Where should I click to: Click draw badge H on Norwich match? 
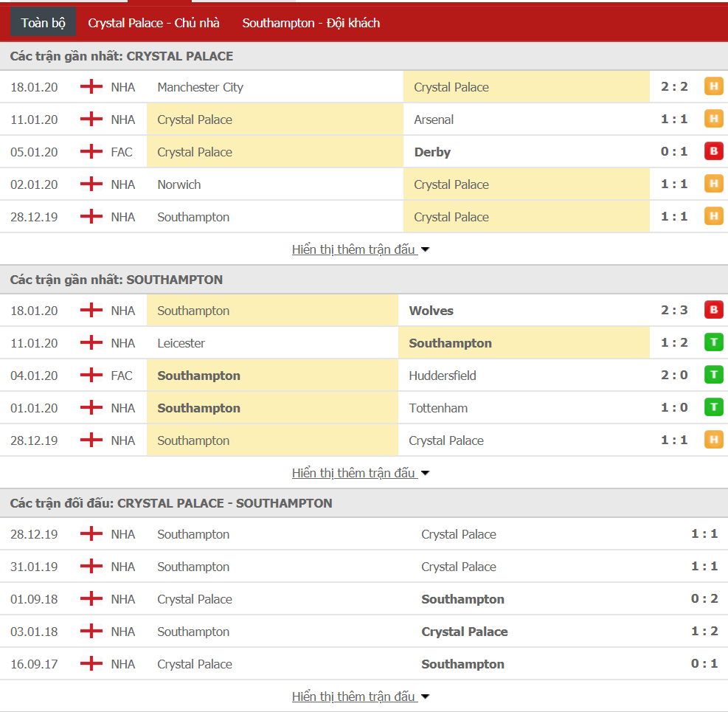[x=713, y=184]
